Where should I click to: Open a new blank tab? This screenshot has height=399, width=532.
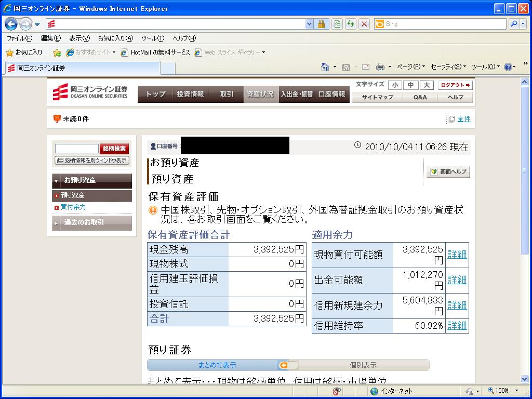click(168, 68)
